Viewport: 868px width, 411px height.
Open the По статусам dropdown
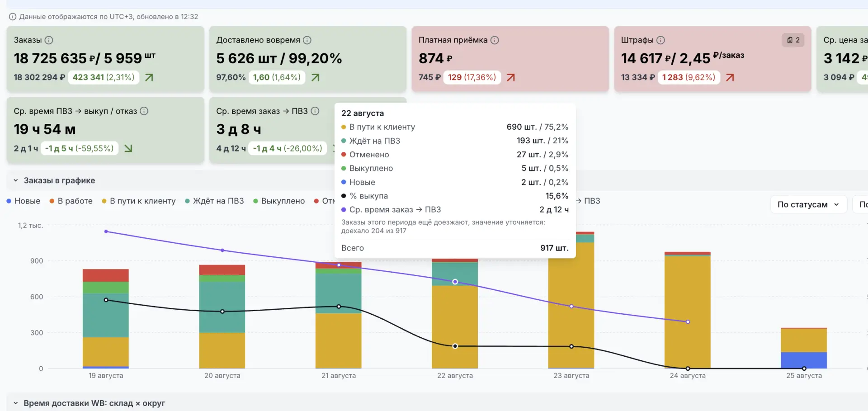tap(808, 205)
